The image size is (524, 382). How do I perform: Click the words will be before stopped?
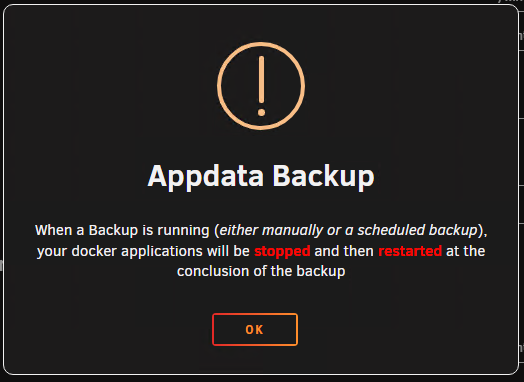point(228,251)
